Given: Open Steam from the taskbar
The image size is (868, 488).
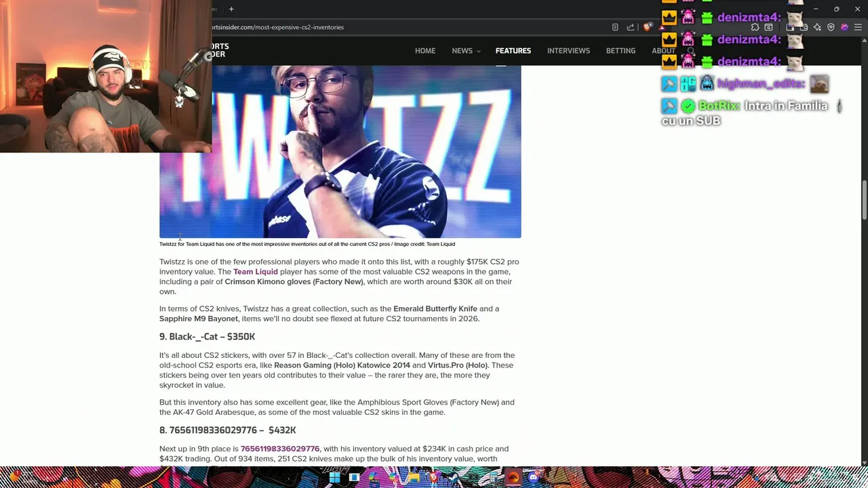Looking at the screenshot, I should coord(454,478).
